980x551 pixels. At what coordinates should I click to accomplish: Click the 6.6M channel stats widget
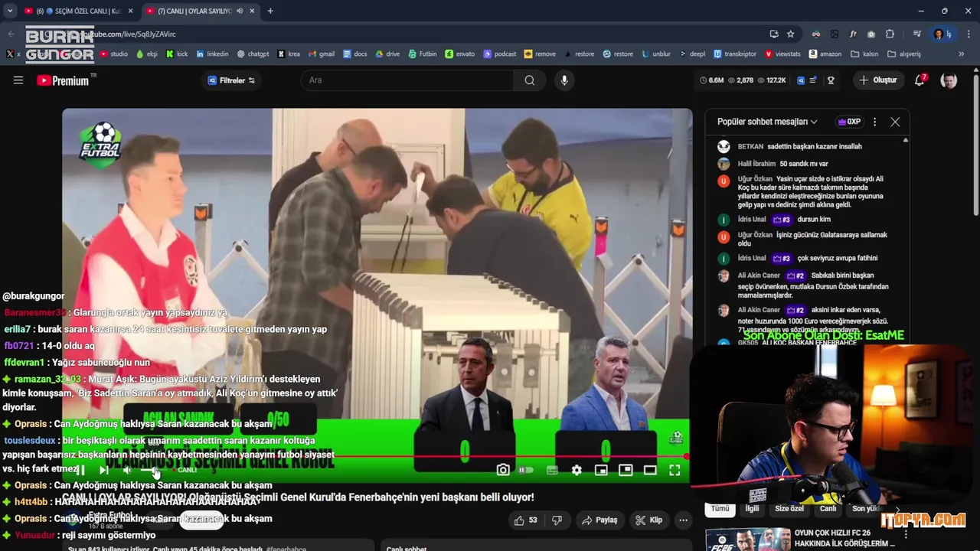(711, 80)
